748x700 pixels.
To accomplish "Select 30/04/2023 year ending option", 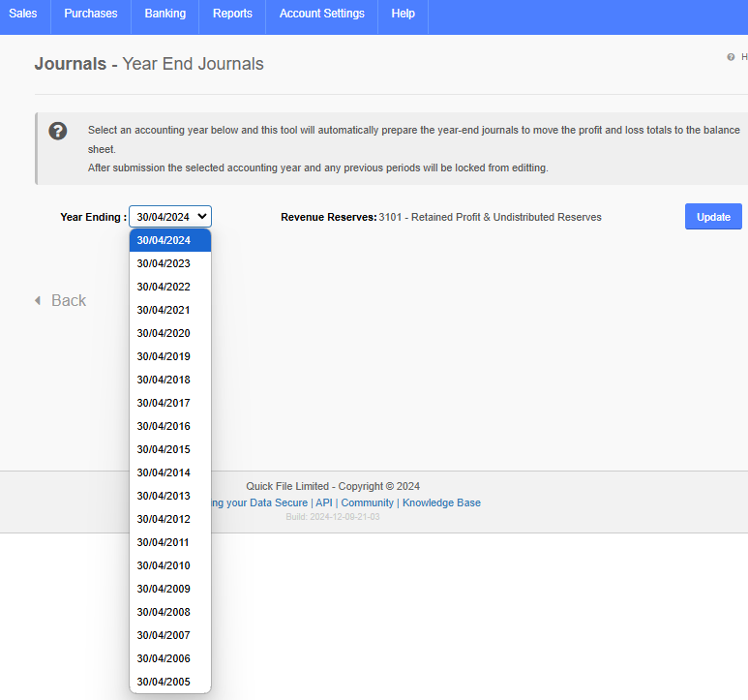I will (x=170, y=263).
